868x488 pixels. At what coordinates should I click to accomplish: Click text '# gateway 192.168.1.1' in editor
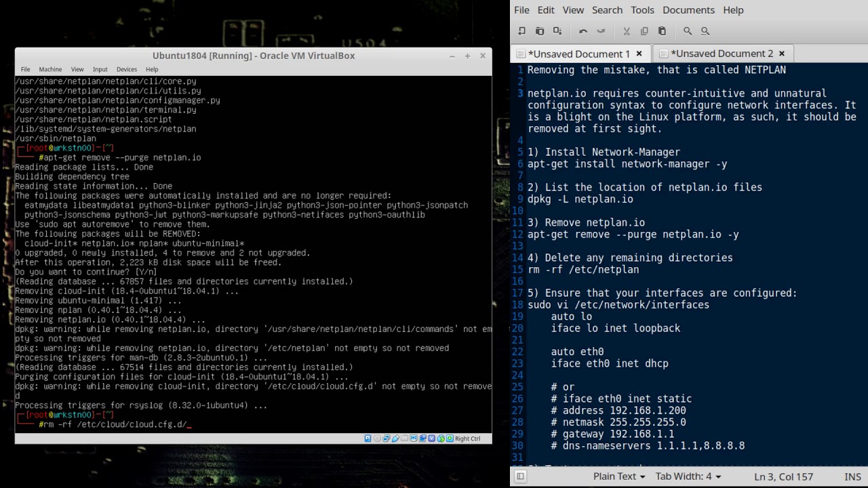pos(612,434)
